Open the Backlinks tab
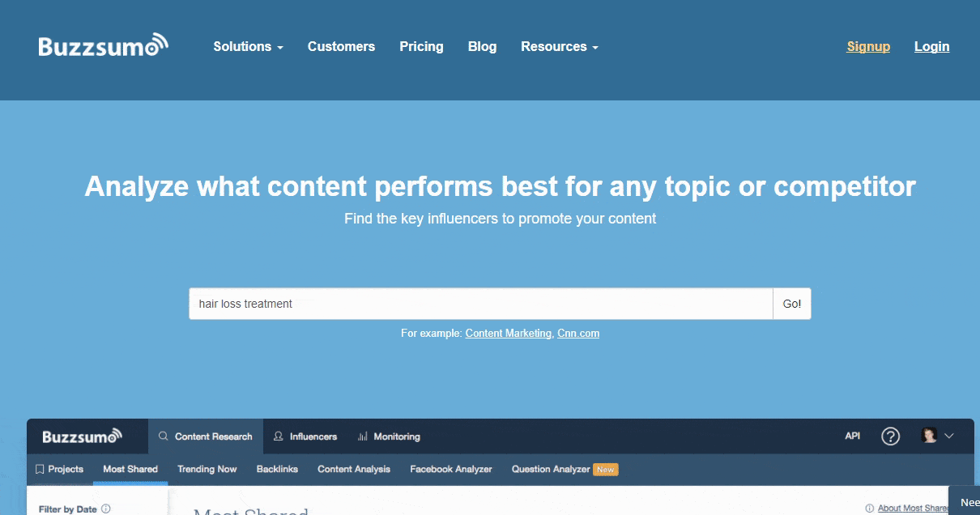 [x=277, y=469]
